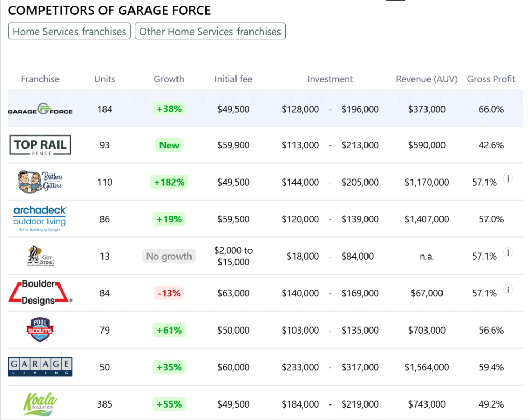Open the Garage Force logo

(x=40, y=109)
